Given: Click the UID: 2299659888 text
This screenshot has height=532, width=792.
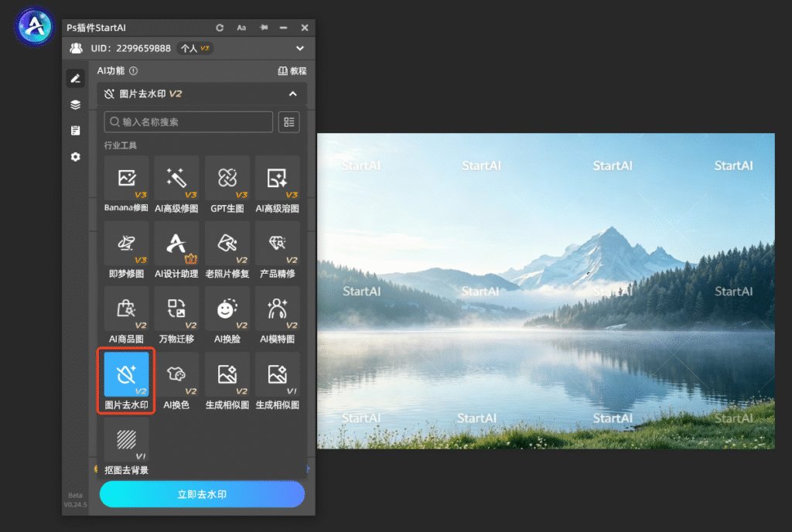Looking at the screenshot, I should click(131, 49).
